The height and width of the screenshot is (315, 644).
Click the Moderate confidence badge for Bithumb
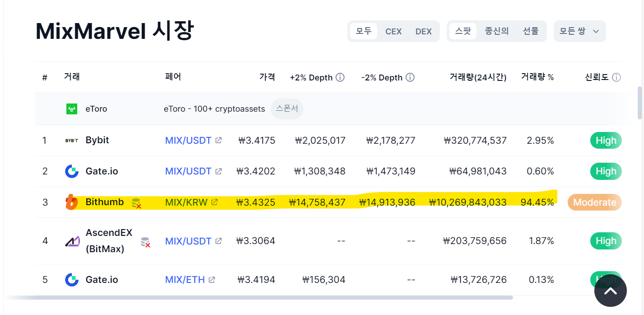[595, 202]
